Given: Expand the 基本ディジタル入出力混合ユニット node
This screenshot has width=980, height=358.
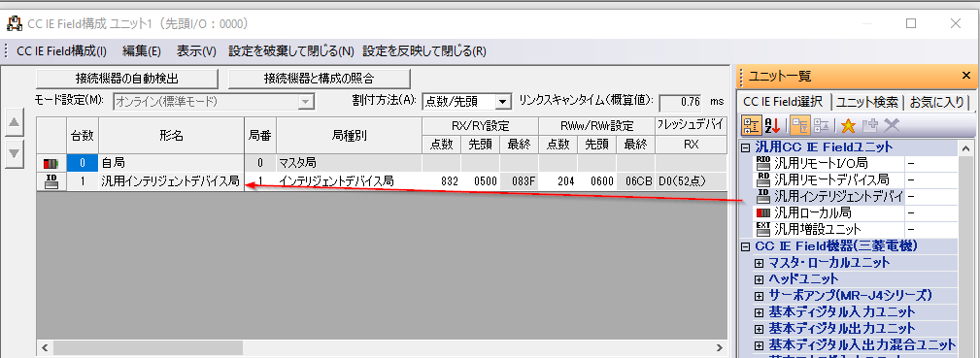Looking at the screenshot, I should coord(759,344).
